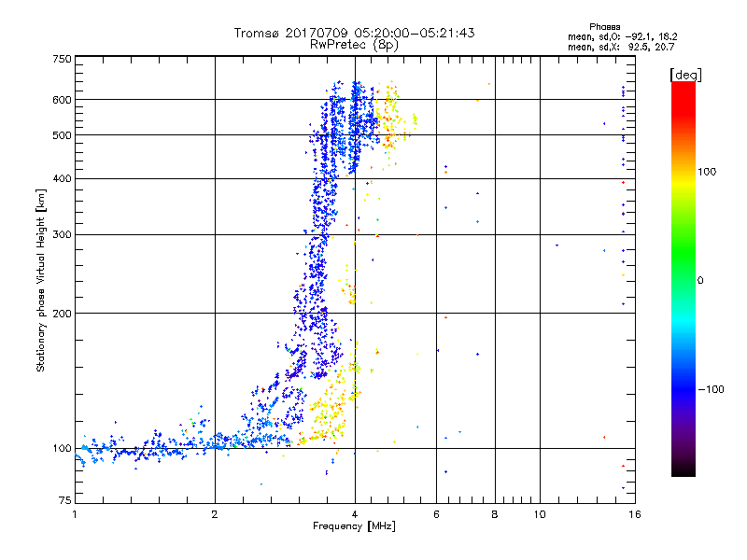Click the '100' colorbar tick label
Viewport: 747px width, 560px height.
click(707, 172)
